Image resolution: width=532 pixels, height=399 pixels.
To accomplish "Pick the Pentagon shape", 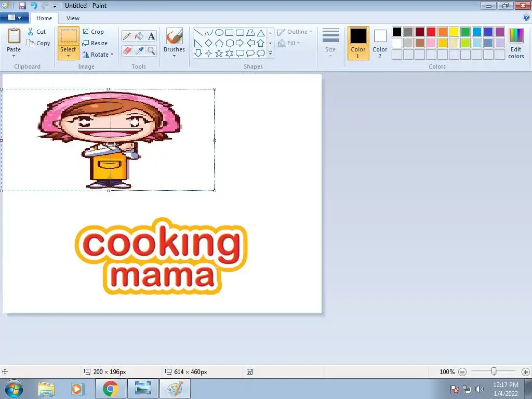I will (219, 43).
